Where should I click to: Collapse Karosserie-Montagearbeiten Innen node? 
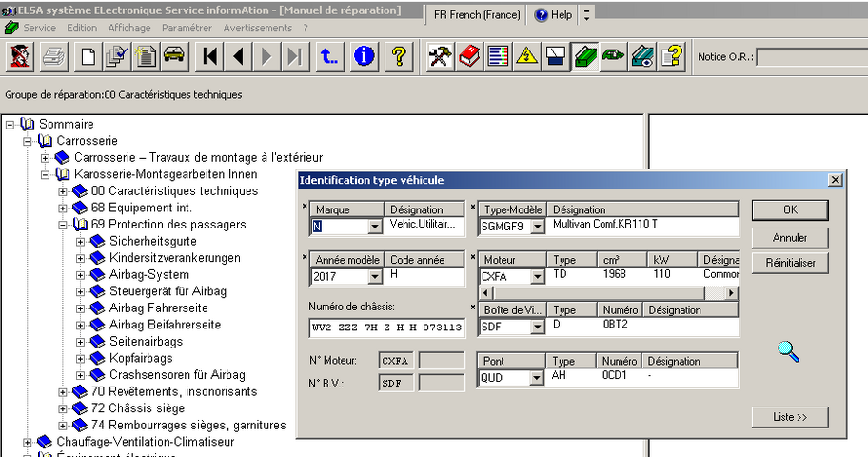point(45,175)
